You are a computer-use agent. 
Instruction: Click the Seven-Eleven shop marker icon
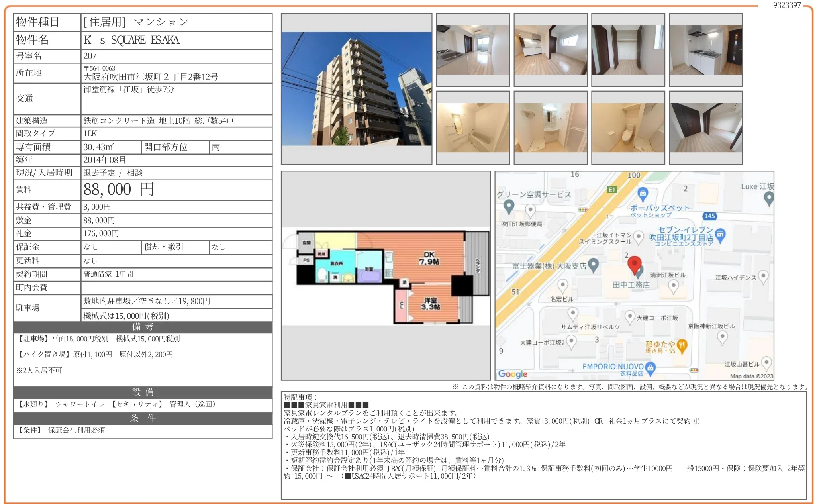coord(720,235)
